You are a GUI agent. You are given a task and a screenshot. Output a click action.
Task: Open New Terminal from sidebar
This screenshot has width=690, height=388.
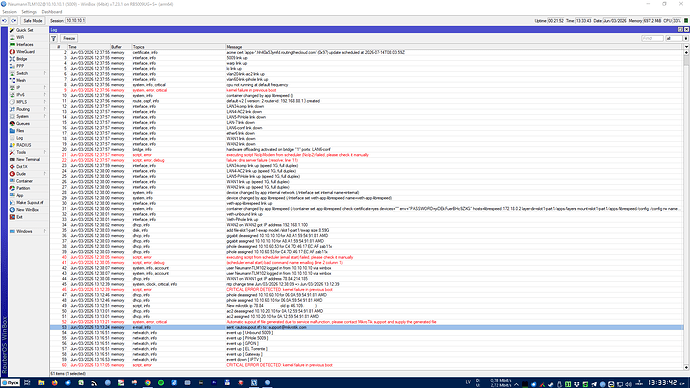pyautogui.click(x=28, y=159)
